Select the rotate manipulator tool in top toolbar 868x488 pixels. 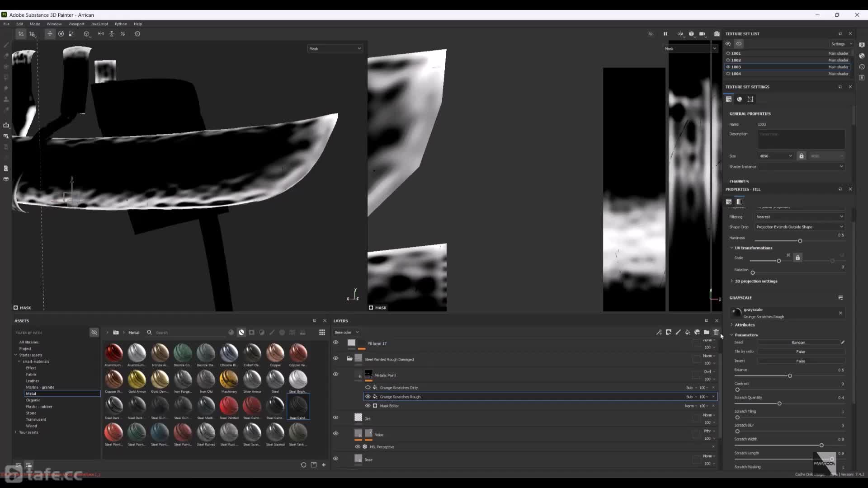[61, 34]
